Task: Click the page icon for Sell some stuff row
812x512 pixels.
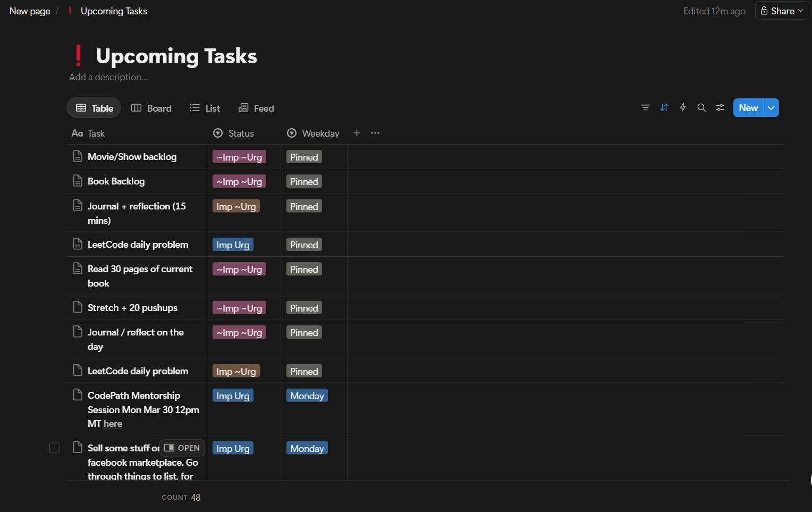Action: (78, 447)
